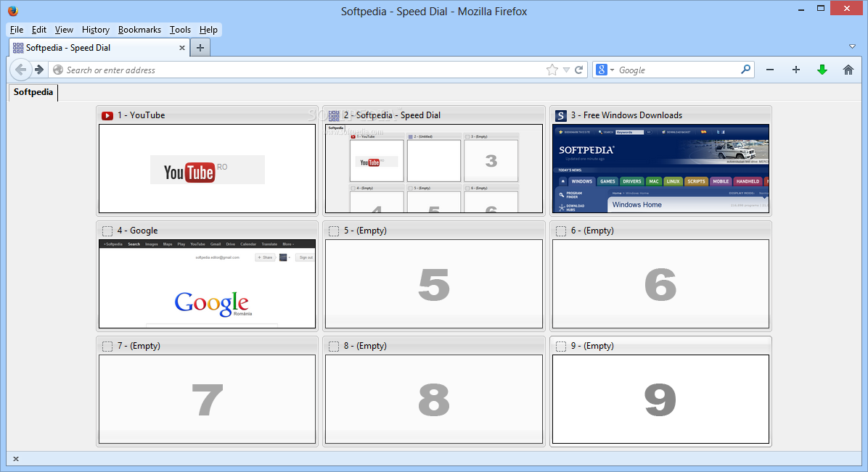Select the Softpedia dial group tab

pos(33,92)
